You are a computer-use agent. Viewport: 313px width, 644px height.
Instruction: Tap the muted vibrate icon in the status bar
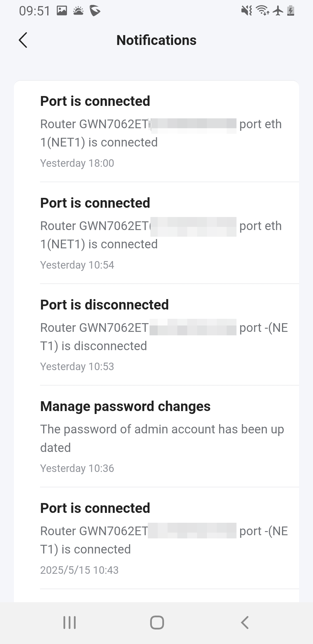[247, 11]
